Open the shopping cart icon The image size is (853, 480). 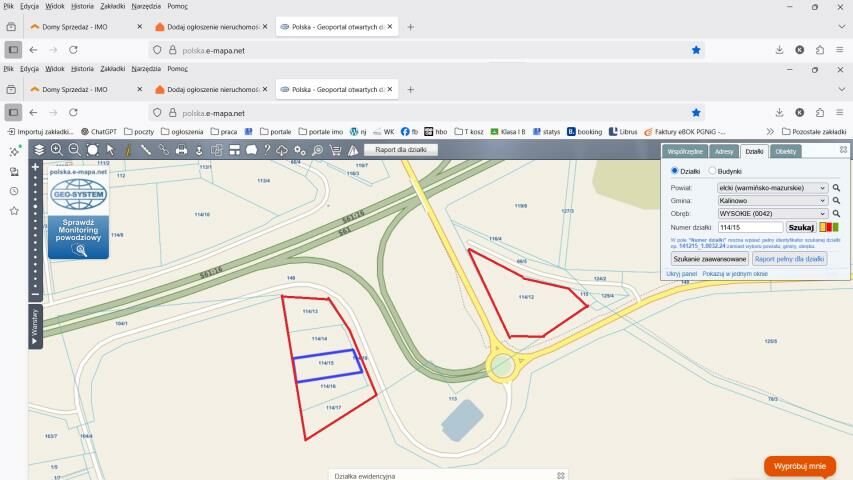click(x=335, y=150)
